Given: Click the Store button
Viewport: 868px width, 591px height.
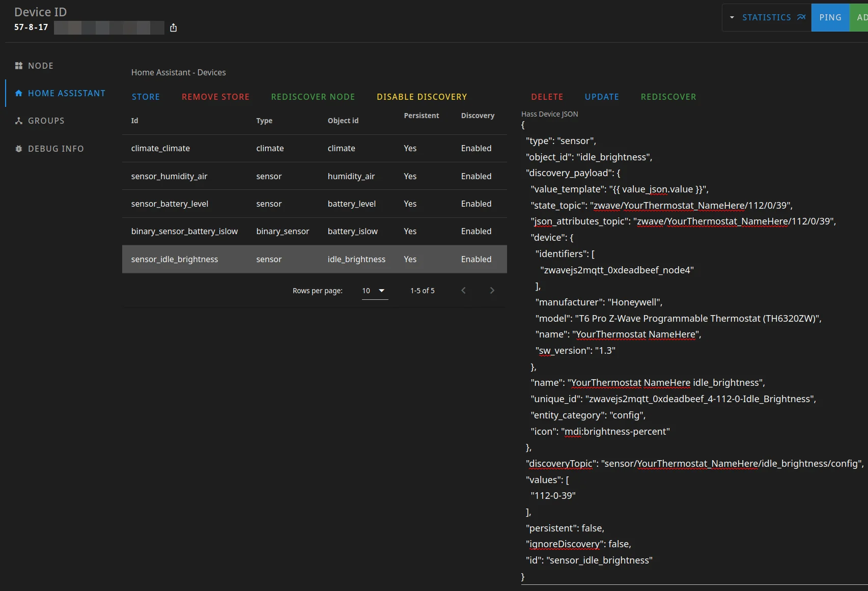Looking at the screenshot, I should click(146, 97).
